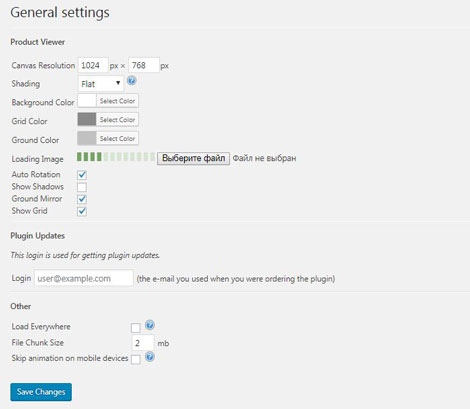
Task: Click the help icon next to Shading
Action: click(x=132, y=81)
